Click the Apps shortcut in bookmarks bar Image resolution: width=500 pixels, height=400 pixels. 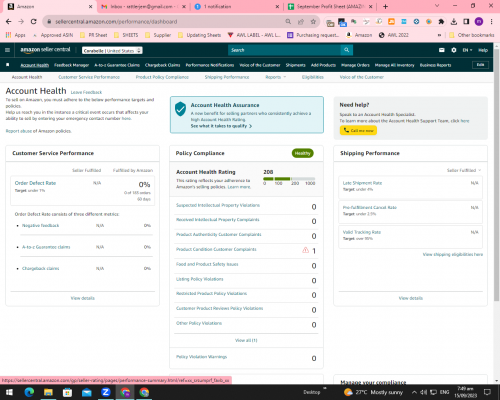(x=16, y=35)
